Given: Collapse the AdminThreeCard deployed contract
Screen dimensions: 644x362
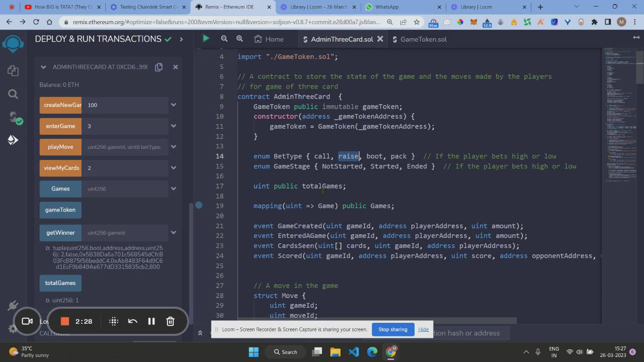Looking at the screenshot, I should click(43, 67).
